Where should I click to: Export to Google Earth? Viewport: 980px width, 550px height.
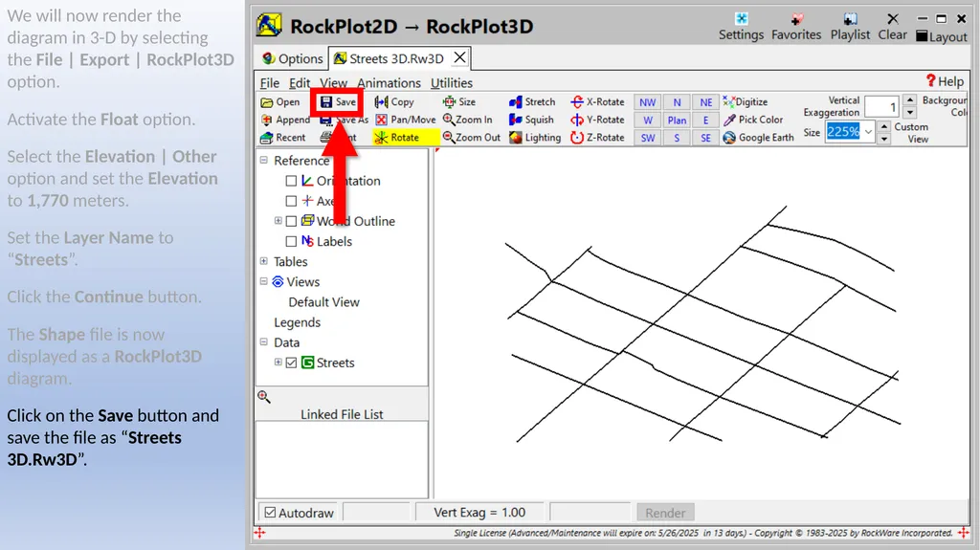click(x=758, y=138)
